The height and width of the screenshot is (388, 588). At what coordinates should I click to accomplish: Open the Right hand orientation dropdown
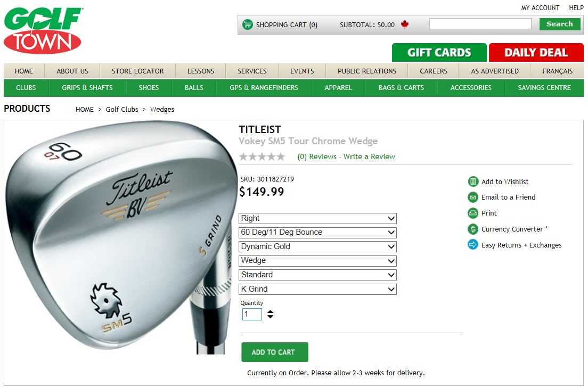pos(317,219)
